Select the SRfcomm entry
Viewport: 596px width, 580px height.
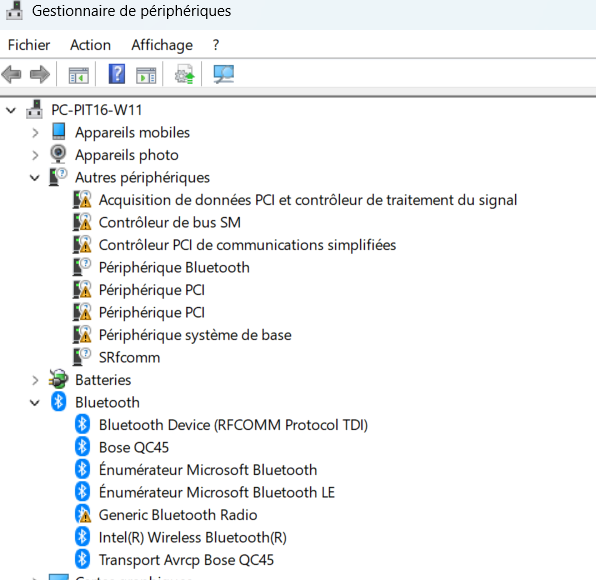pyautogui.click(x=129, y=358)
